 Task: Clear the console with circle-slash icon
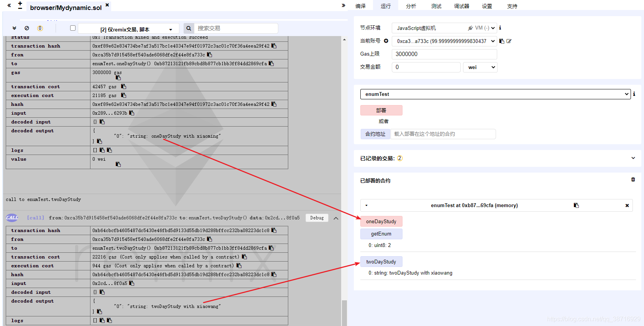[27, 28]
